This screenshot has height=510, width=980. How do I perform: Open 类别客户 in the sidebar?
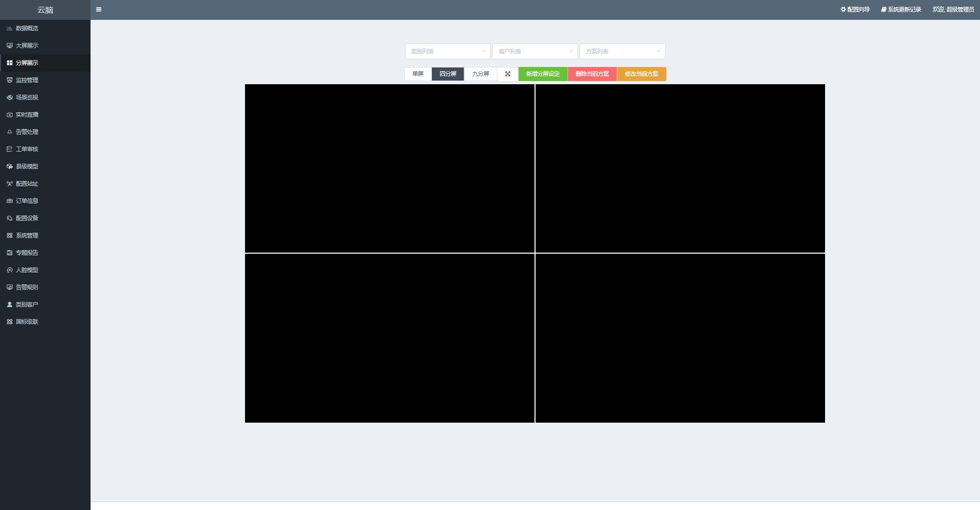45,304
